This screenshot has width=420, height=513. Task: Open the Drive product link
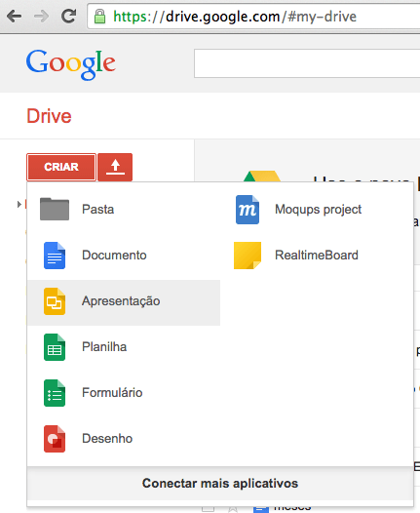[49, 116]
